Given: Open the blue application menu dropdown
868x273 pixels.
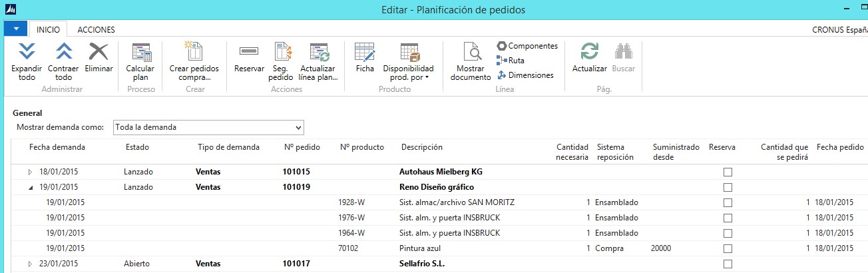Looking at the screenshot, I should pyautogui.click(x=16, y=29).
